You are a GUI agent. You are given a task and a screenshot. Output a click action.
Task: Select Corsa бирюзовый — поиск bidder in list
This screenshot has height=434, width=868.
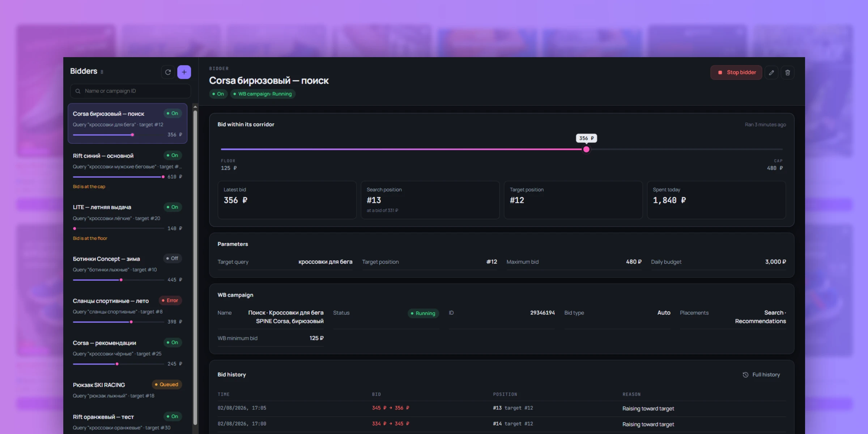click(127, 123)
